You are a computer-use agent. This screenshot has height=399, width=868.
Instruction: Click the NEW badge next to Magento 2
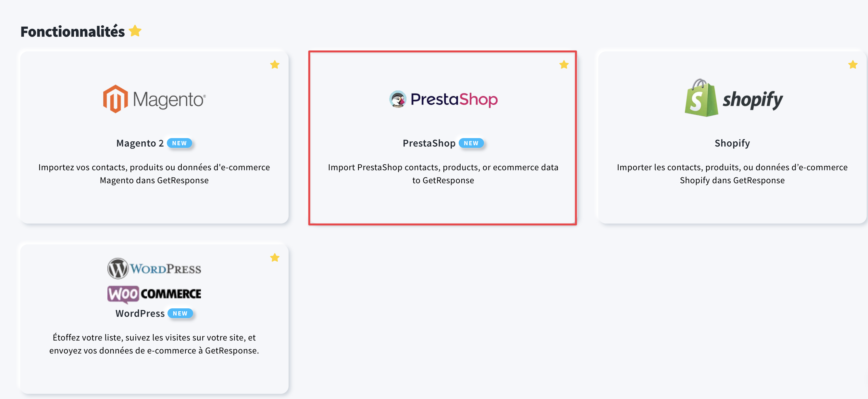pyautogui.click(x=179, y=143)
